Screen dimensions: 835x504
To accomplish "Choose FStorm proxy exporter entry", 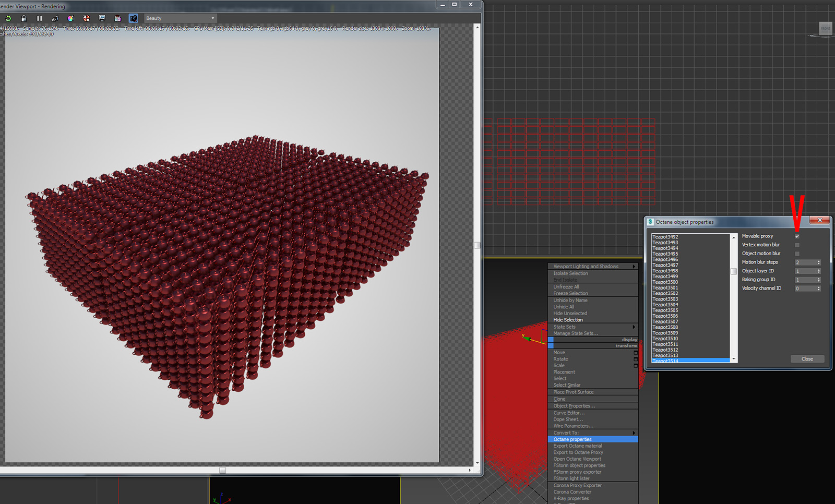I will click(x=593, y=472).
